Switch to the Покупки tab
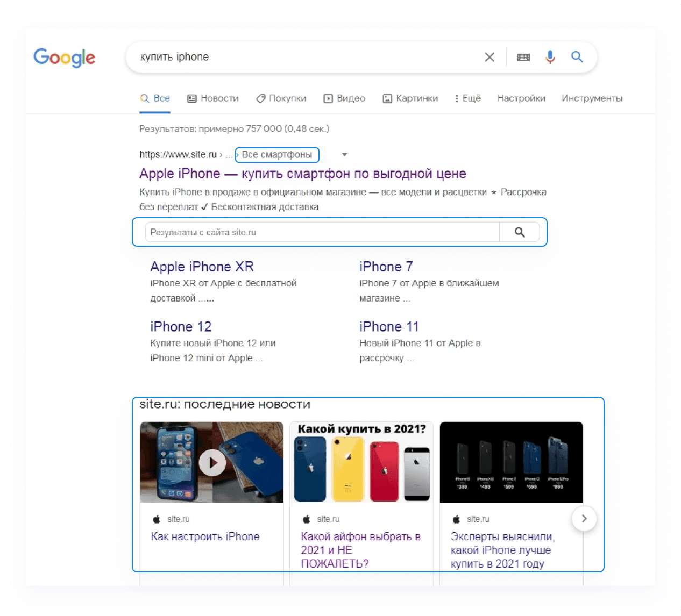This screenshot has width=681, height=616. pos(281,98)
